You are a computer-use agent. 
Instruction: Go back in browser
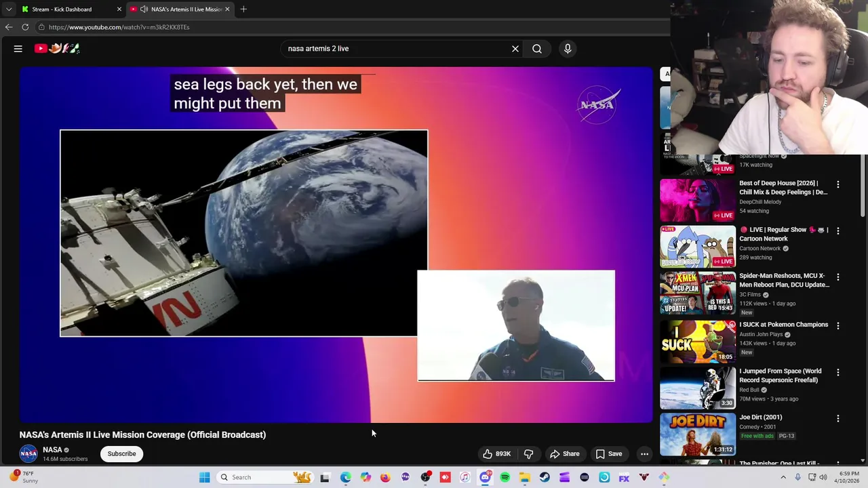click(9, 27)
